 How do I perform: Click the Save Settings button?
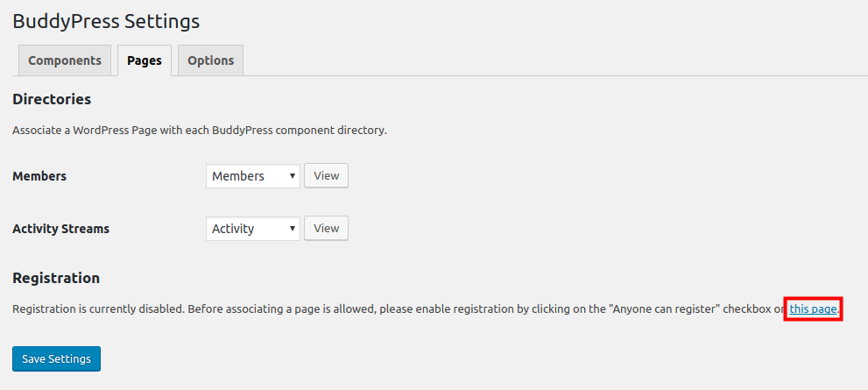(57, 358)
